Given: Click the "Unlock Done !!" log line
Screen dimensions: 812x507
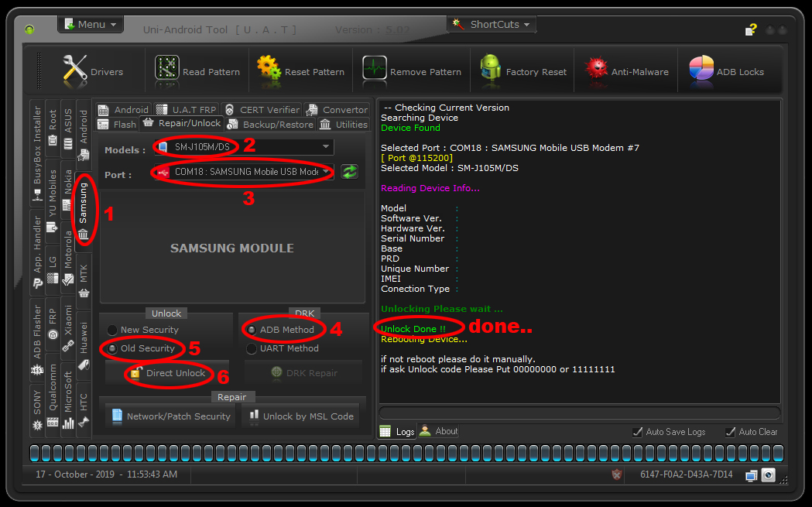Looking at the screenshot, I should (x=413, y=330).
